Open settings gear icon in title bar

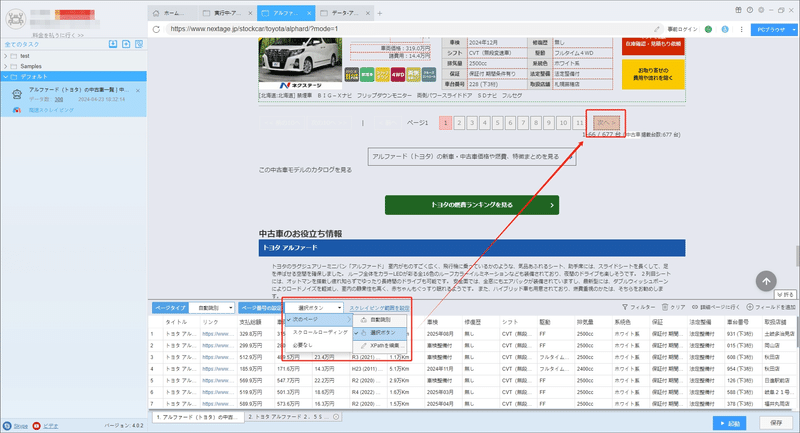[761, 10]
